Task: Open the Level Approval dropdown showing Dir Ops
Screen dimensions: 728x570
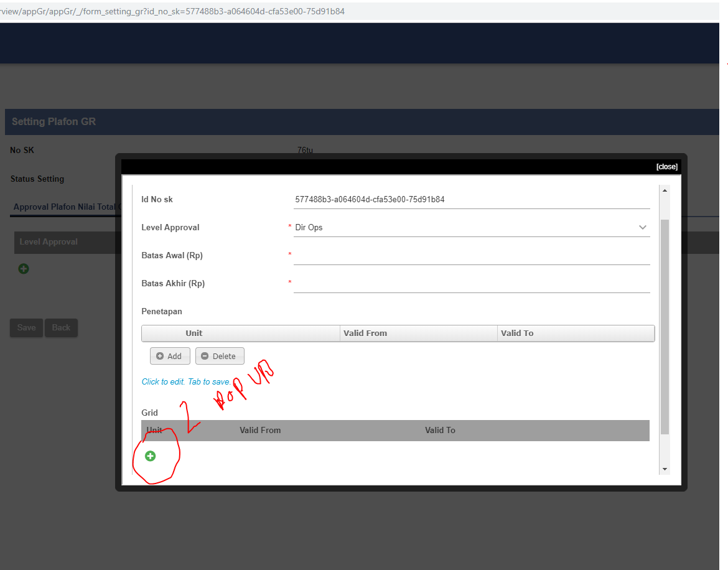Action: point(471,228)
